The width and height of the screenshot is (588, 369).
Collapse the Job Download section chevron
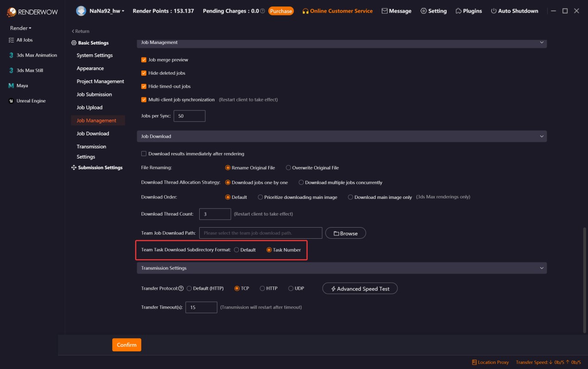(x=541, y=136)
